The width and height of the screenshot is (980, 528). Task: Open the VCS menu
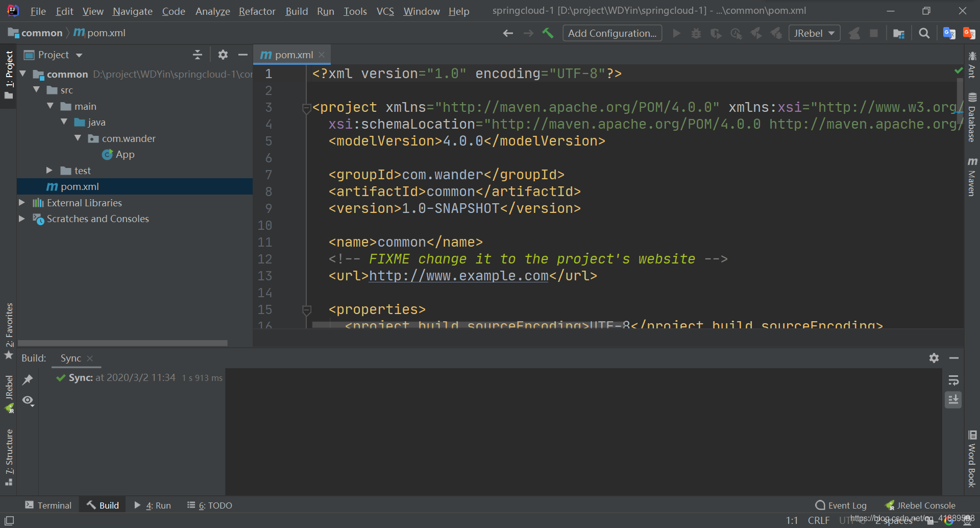click(x=385, y=11)
